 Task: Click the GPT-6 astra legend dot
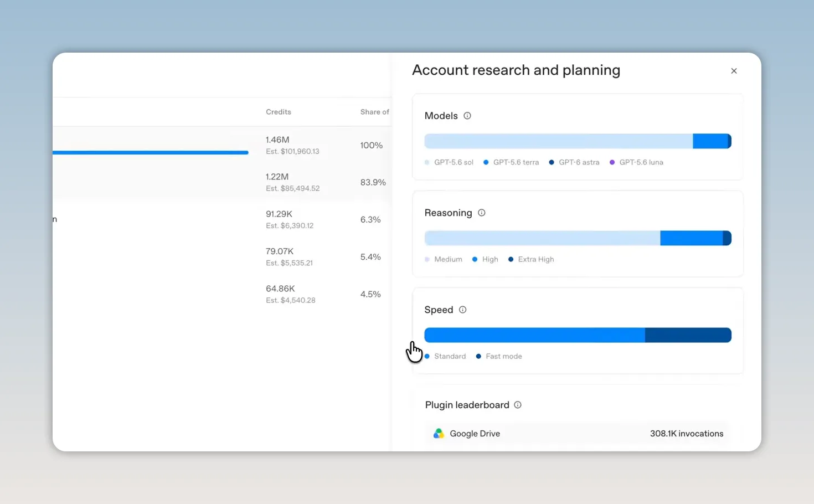point(552,162)
